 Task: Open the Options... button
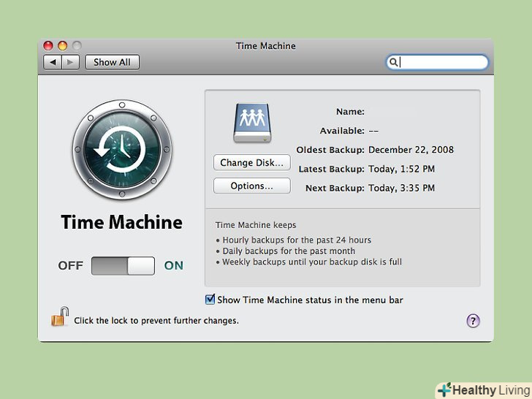click(x=251, y=186)
